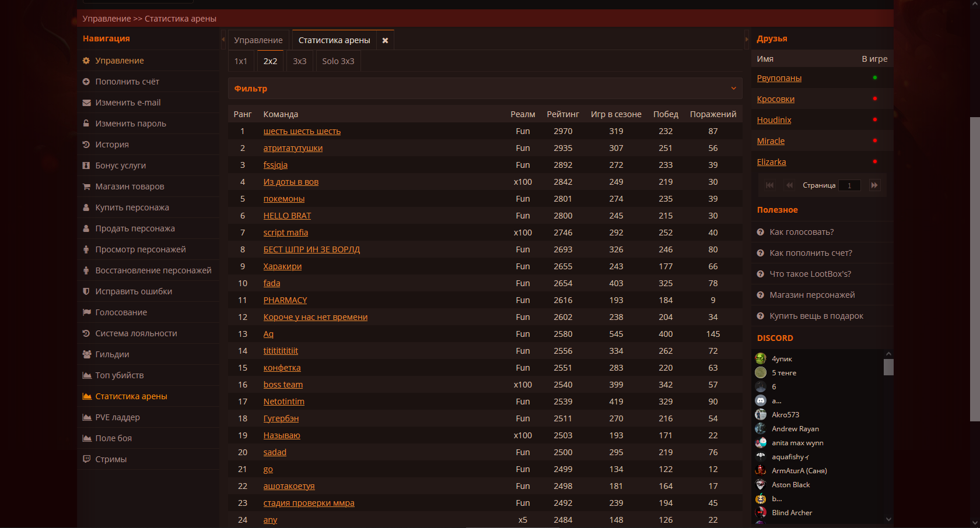Screen dimensions: 980x528
Task: Click the friends page number input field
Action: click(849, 185)
